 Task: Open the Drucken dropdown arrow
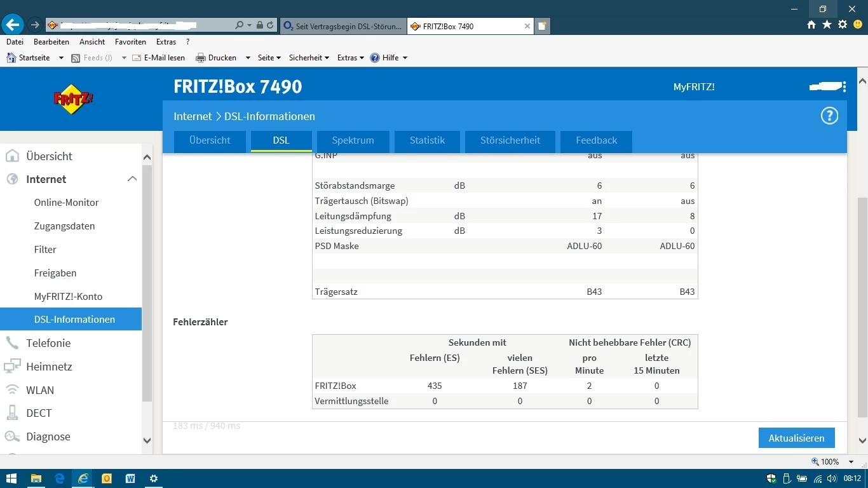248,58
